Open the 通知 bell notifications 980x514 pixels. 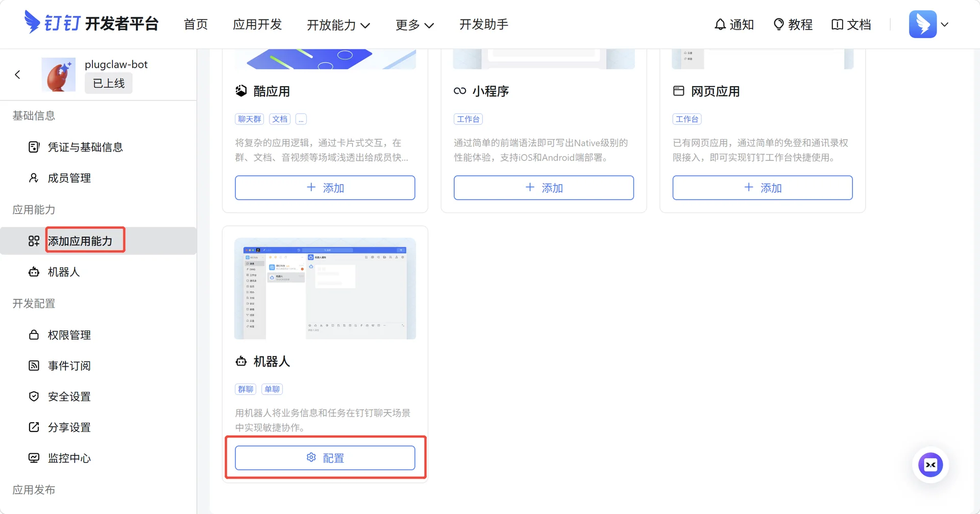[734, 24]
